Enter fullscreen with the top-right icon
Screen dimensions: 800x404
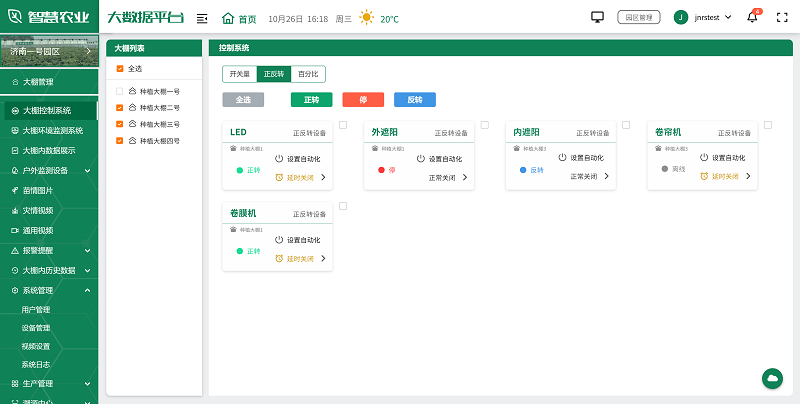[x=783, y=18]
